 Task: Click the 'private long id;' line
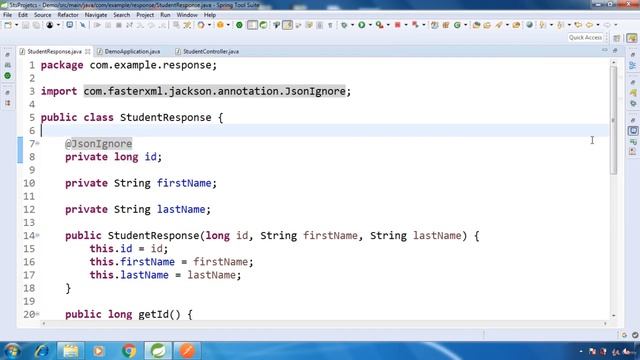point(113,157)
